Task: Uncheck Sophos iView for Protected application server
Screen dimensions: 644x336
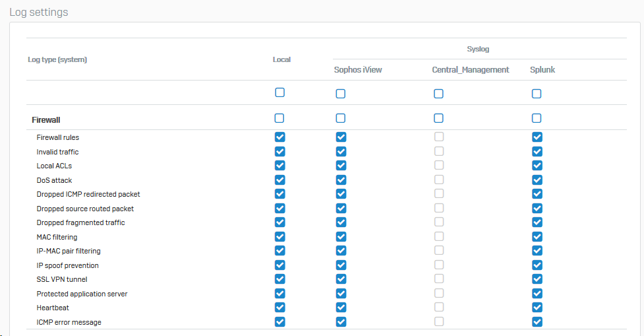Action: tap(341, 293)
